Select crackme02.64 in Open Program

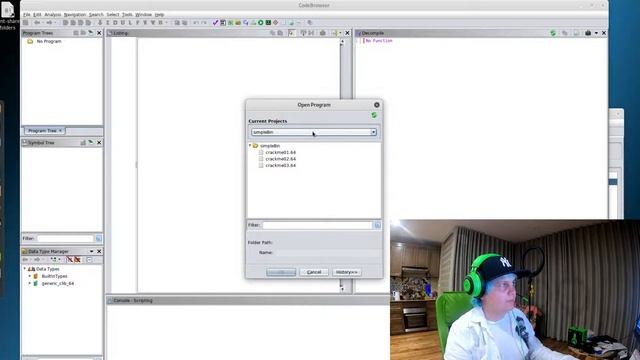click(280, 159)
